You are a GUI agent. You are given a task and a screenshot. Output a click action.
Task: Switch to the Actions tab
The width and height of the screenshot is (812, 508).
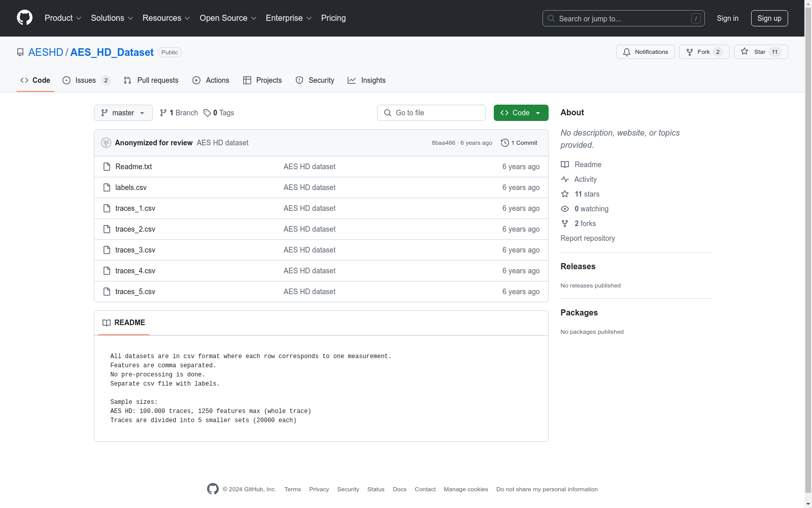[x=211, y=80]
